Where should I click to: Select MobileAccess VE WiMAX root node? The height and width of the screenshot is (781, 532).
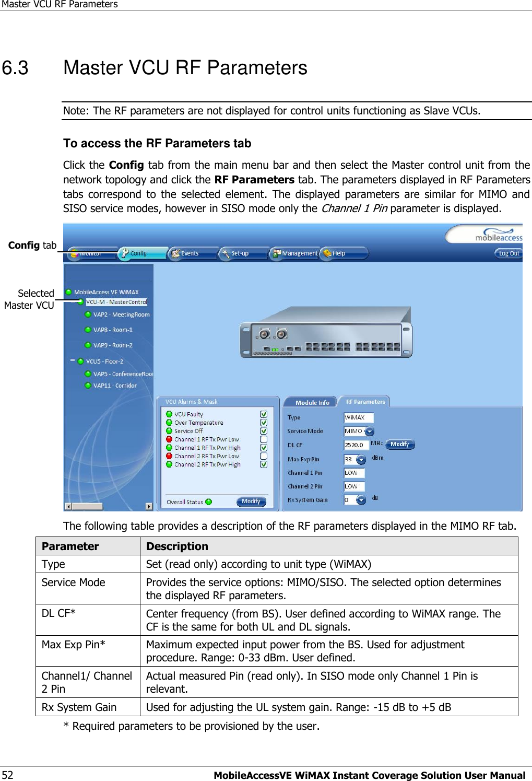point(106,292)
